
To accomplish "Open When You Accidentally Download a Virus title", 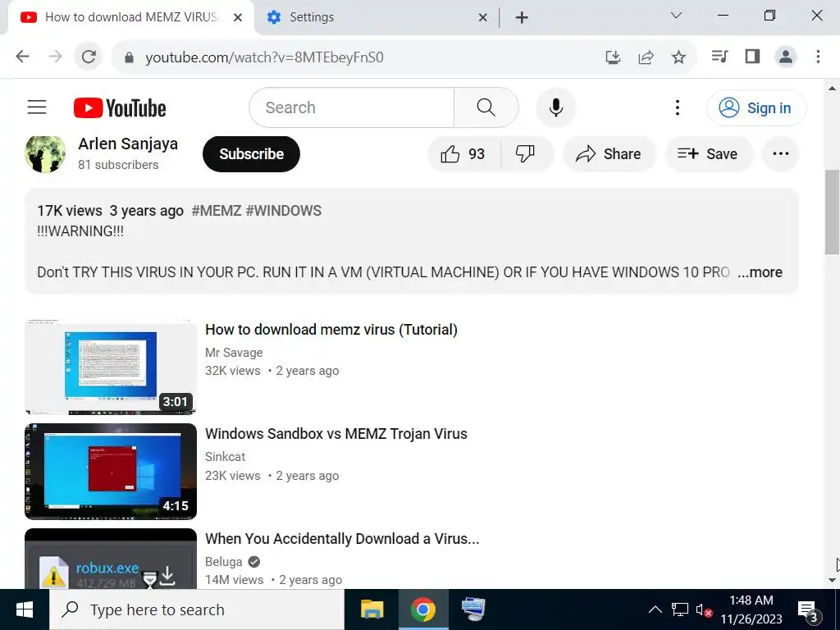I will coord(342,538).
